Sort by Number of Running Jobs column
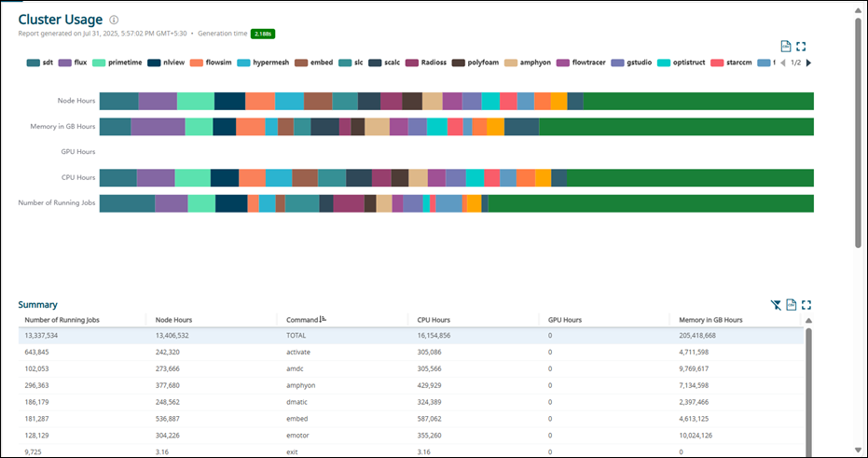Image resolution: width=868 pixels, height=458 pixels. [x=62, y=320]
